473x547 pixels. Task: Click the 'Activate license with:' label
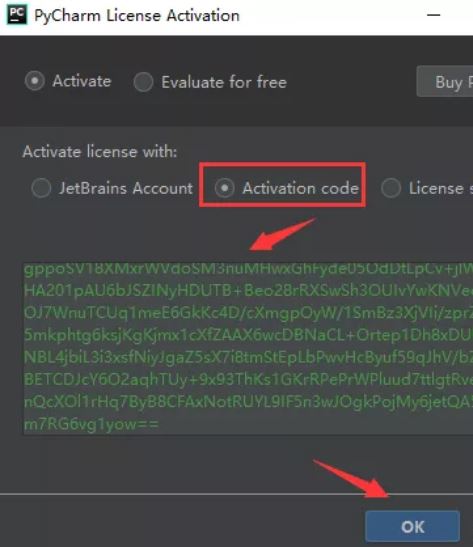pyautogui.click(x=100, y=152)
